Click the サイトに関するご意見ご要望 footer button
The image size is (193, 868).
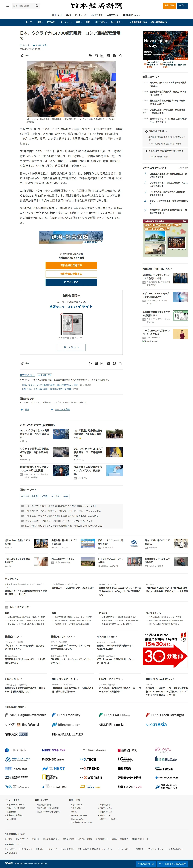point(173,864)
